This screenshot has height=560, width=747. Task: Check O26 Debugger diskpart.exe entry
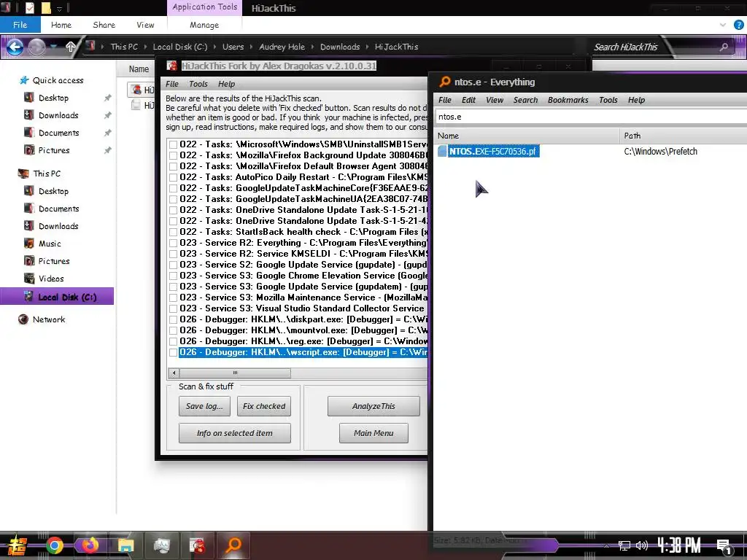click(x=174, y=319)
